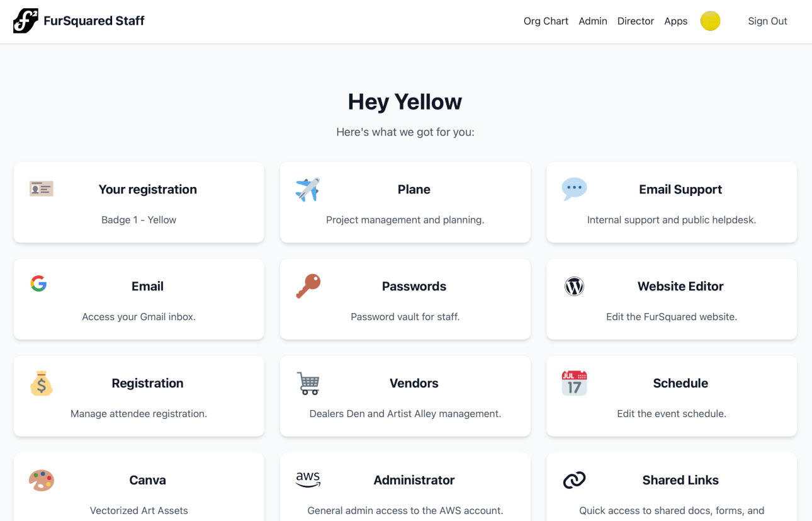Click the paint palette icon on Canva
The width and height of the screenshot is (812, 521).
point(42,480)
